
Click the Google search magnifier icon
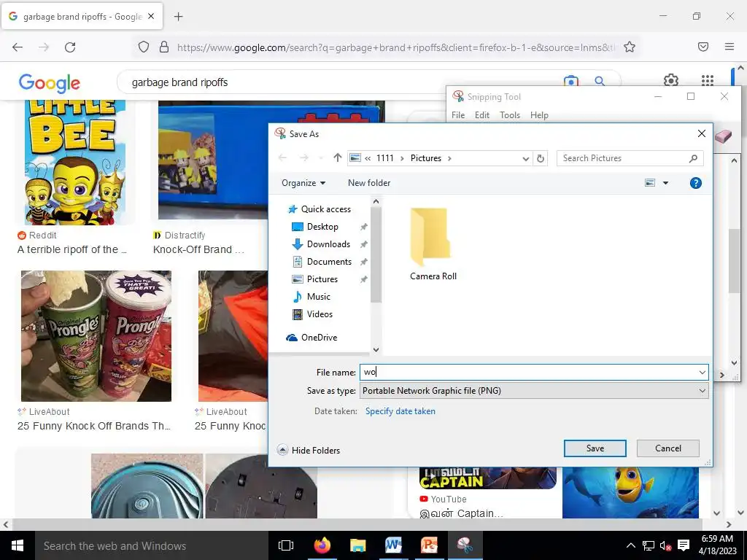pos(600,82)
